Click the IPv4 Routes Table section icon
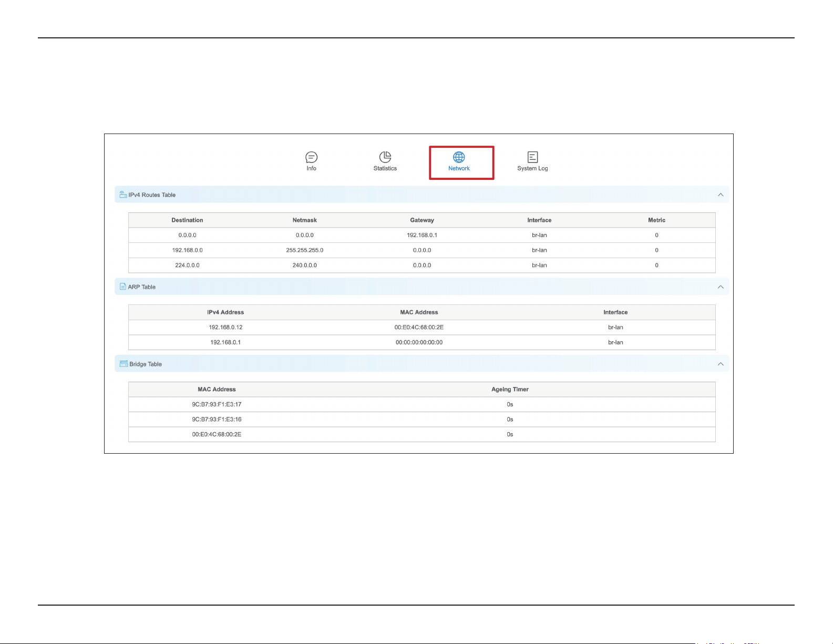833x644 pixels. (123, 195)
